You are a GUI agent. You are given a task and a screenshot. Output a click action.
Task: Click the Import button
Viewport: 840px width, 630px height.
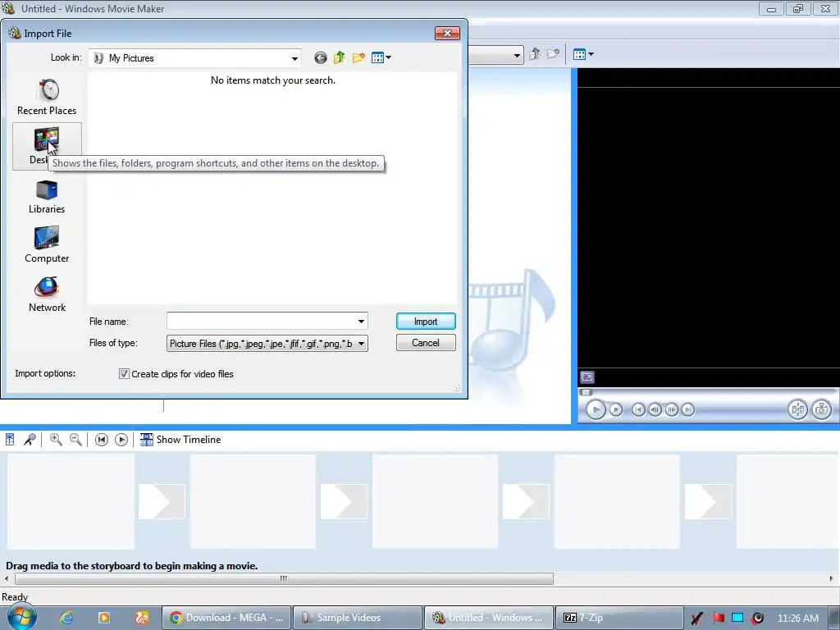coord(426,322)
